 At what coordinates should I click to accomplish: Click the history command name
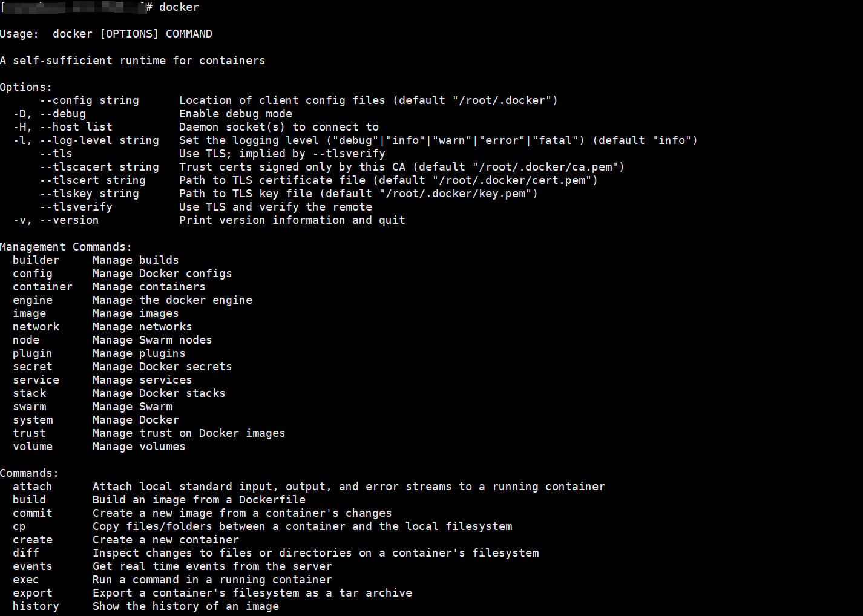click(36, 606)
